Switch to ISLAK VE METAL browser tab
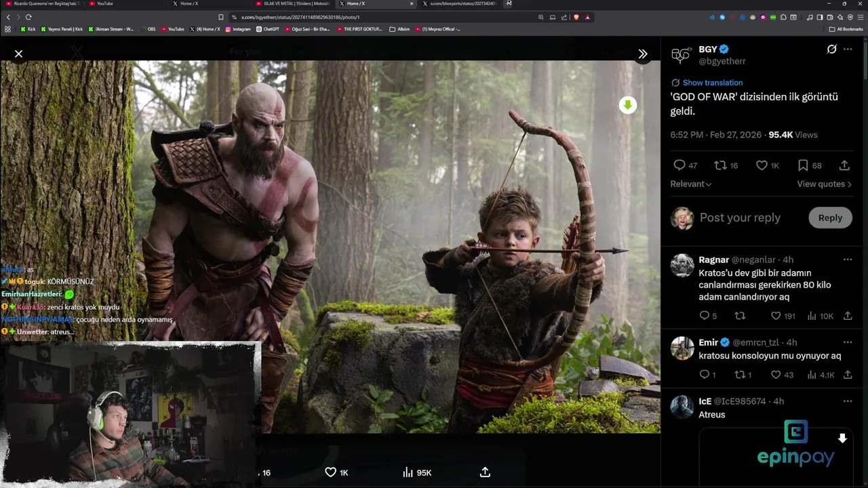The width and height of the screenshot is (868, 488). [292, 3]
